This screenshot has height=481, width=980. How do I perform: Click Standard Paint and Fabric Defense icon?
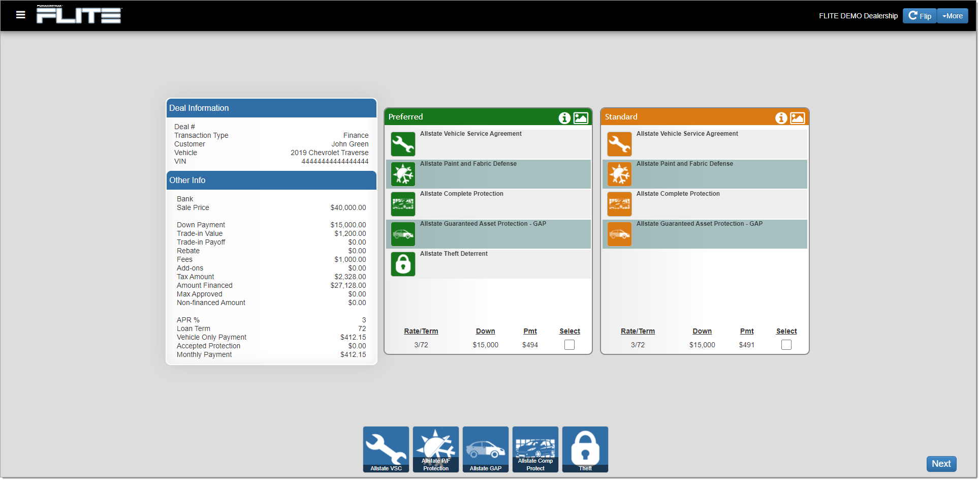click(619, 174)
